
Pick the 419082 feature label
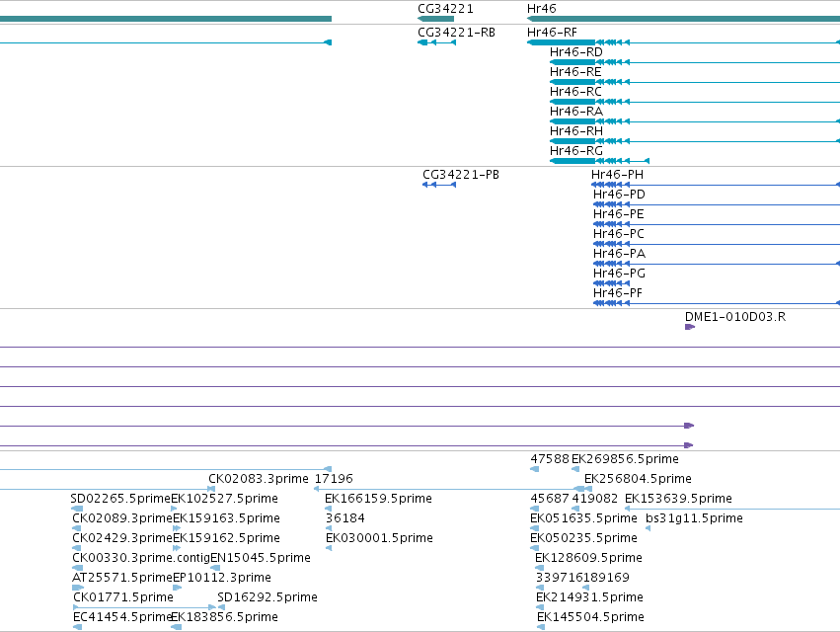coord(594,498)
